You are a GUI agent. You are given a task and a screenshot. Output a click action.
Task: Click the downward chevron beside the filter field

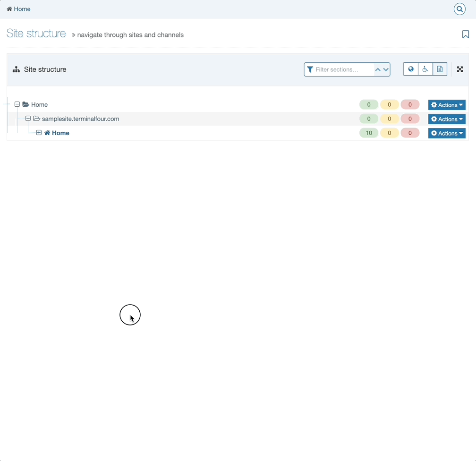tap(386, 69)
